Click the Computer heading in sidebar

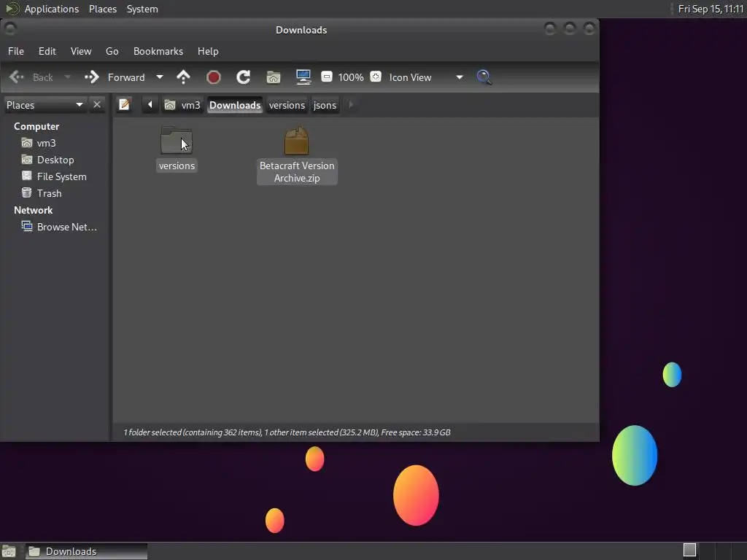[36, 126]
